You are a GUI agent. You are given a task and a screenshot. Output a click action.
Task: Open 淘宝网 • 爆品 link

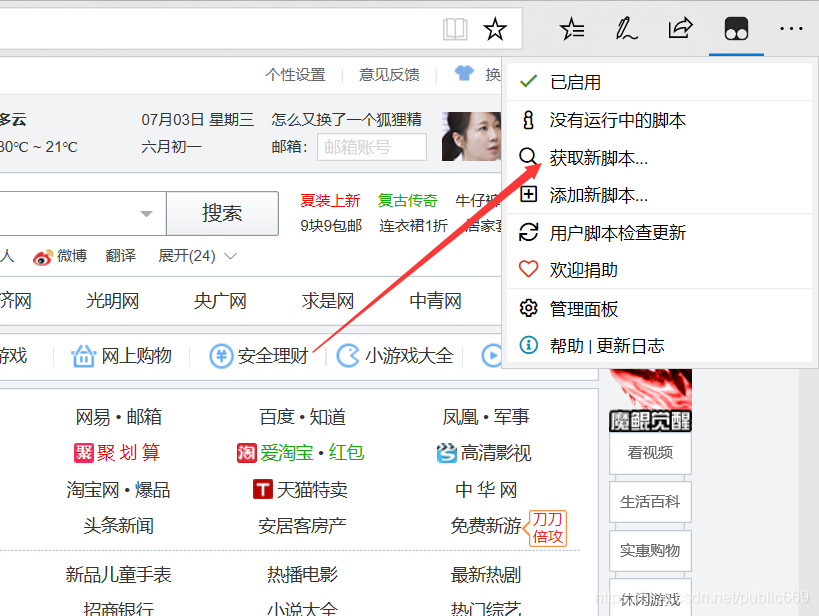click(119, 490)
